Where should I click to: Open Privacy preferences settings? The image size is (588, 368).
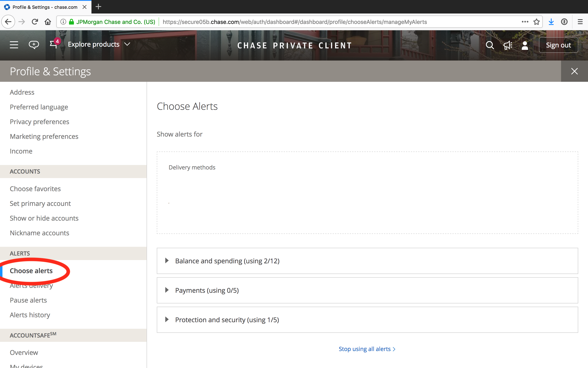click(x=40, y=122)
